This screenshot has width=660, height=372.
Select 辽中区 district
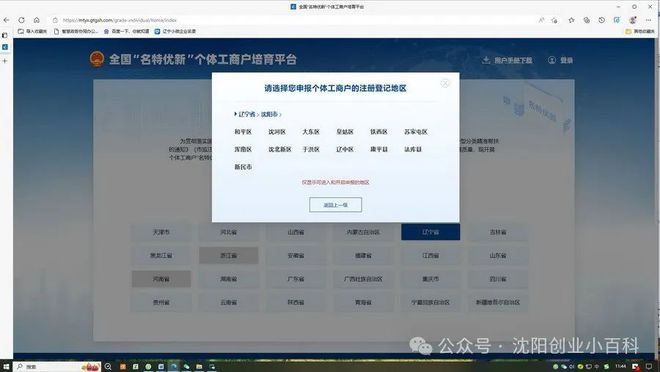[345, 149]
